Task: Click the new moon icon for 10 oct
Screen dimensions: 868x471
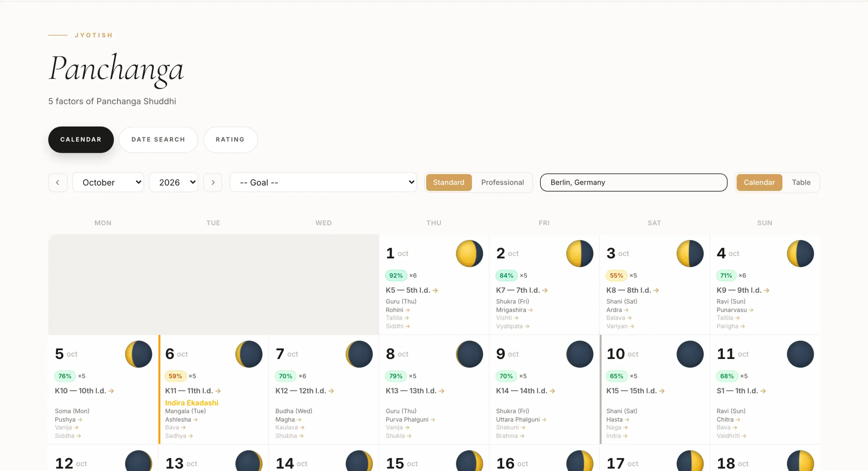Action: click(690, 354)
